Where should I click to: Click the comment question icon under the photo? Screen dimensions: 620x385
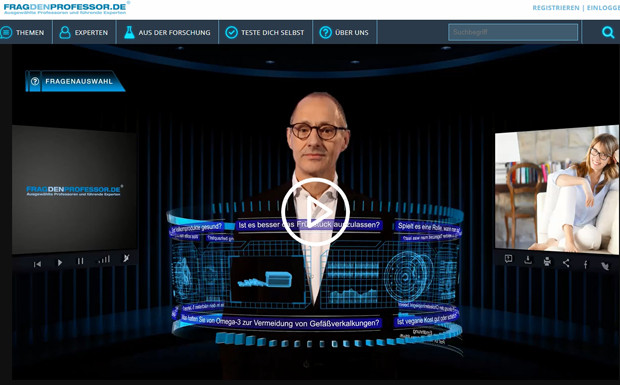508,259
